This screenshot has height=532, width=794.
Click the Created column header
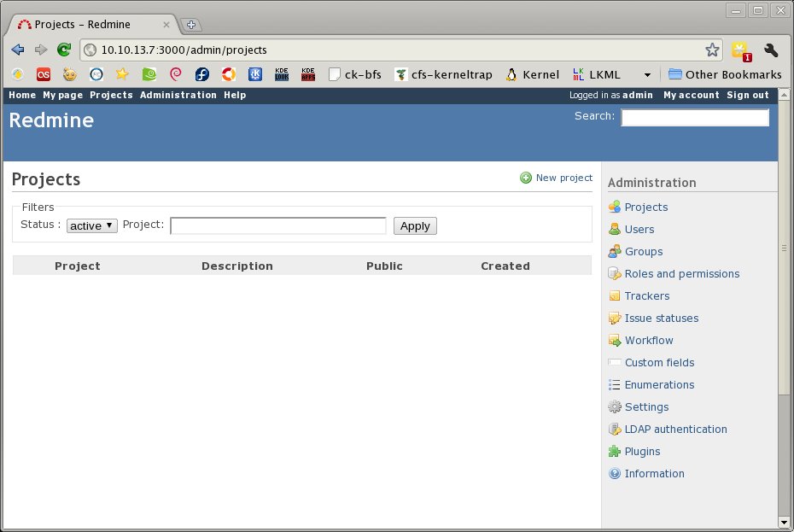click(x=505, y=266)
